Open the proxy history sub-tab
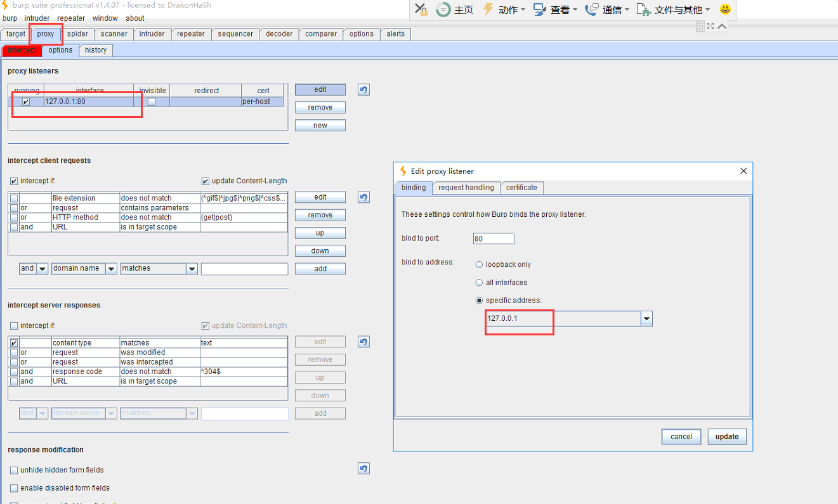This screenshot has width=838, height=504. tap(96, 50)
